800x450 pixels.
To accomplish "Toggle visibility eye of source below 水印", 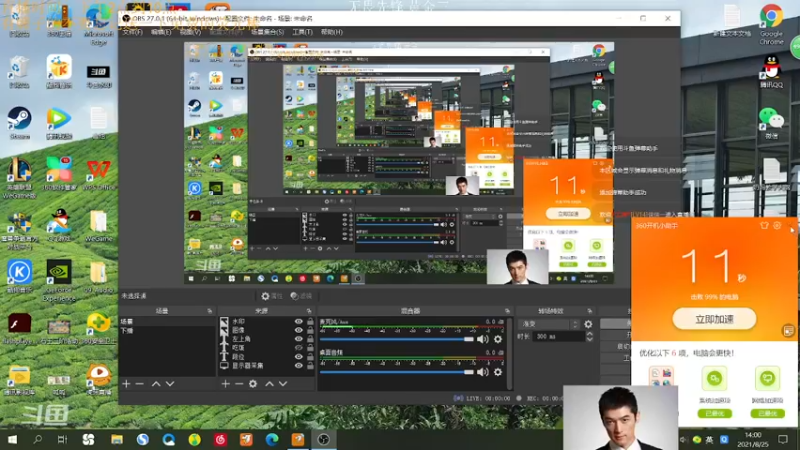I will 298,330.
